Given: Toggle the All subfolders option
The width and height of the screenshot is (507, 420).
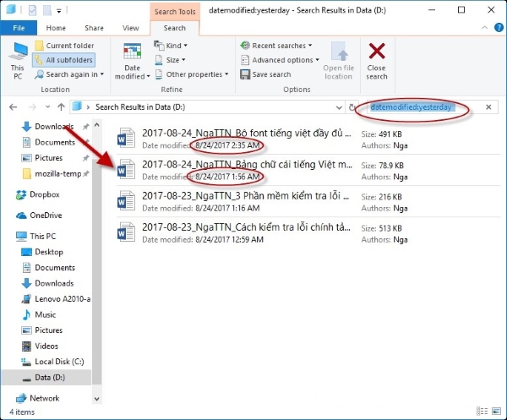Looking at the screenshot, I should (x=63, y=60).
